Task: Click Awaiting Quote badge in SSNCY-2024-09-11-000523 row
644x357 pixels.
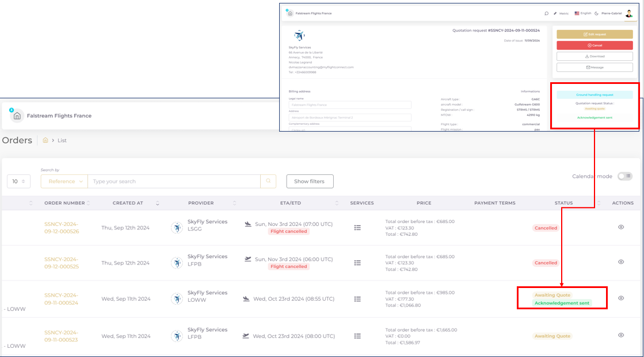Action: click(552, 336)
